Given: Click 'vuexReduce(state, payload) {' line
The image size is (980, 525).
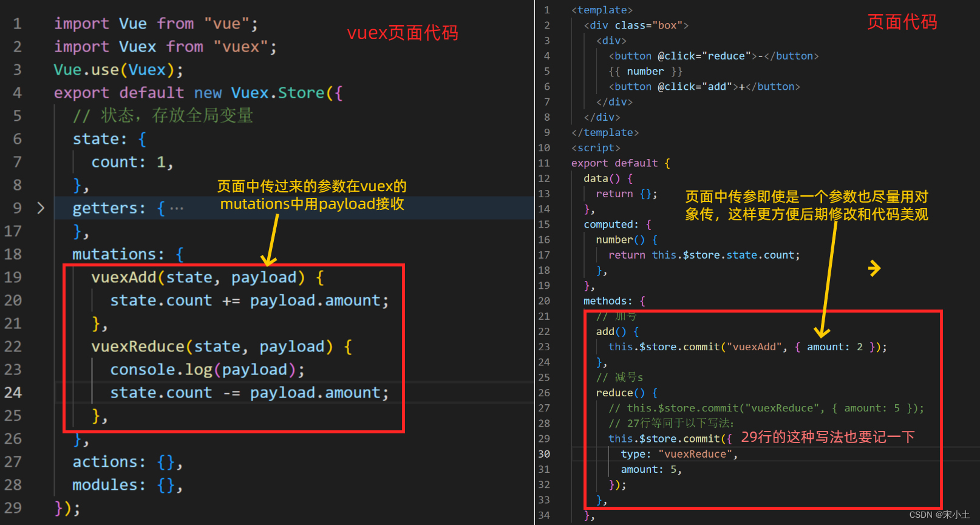Looking at the screenshot, I should tap(222, 347).
